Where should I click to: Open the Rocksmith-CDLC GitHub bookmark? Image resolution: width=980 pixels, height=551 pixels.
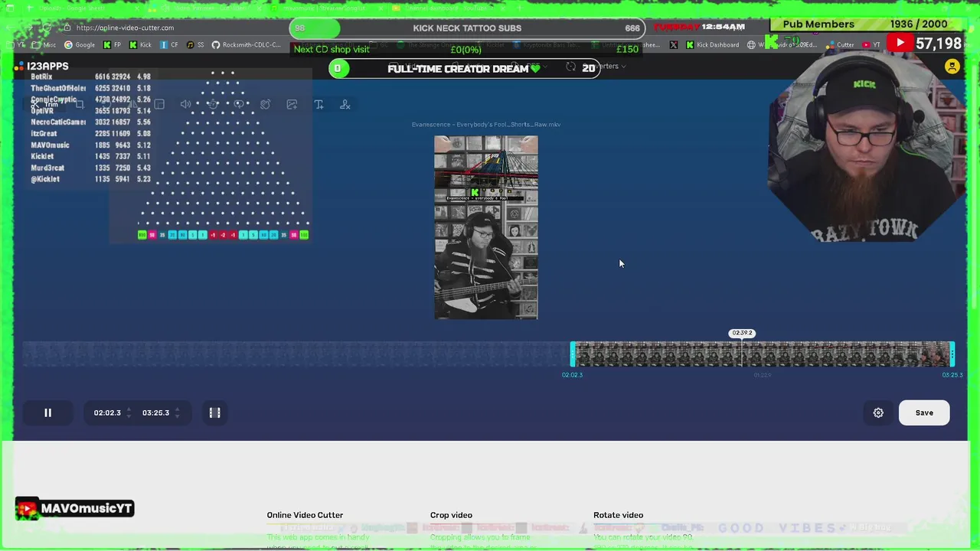pyautogui.click(x=247, y=45)
